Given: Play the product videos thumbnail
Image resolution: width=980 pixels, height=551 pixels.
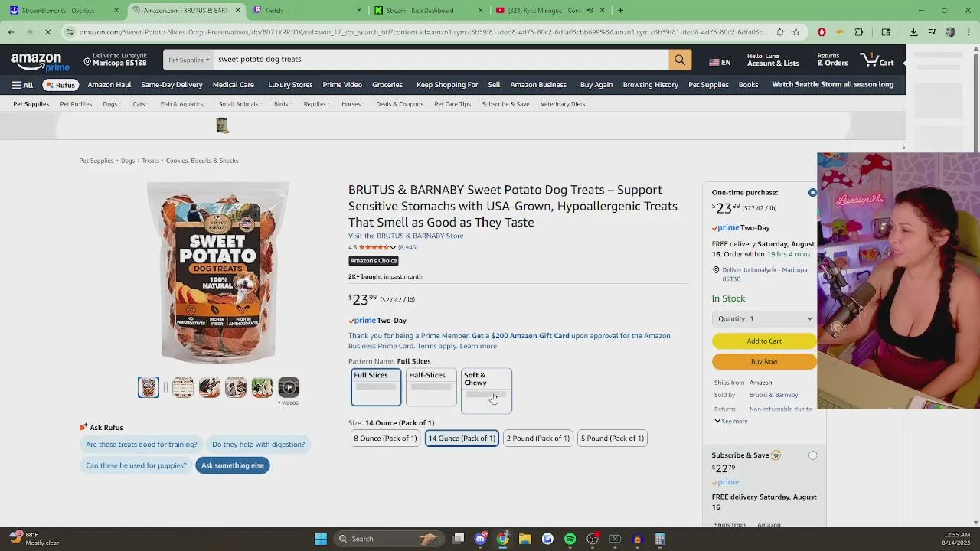Looking at the screenshot, I should pyautogui.click(x=289, y=387).
